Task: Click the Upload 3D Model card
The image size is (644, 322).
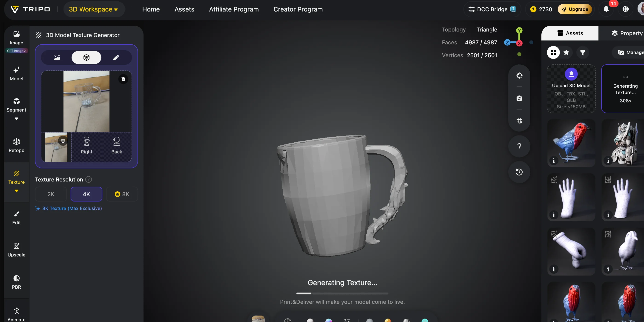Action: click(x=571, y=89)
